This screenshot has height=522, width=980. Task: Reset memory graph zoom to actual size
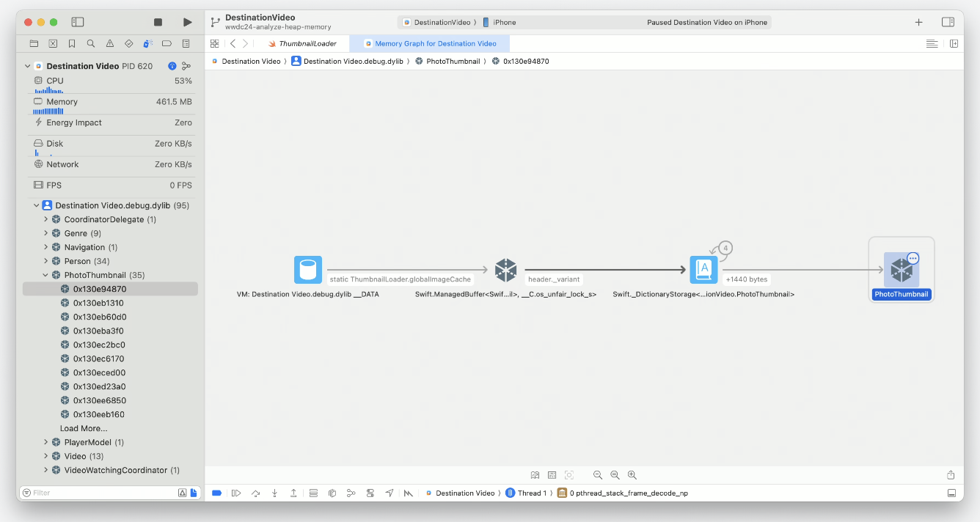[x=615, y=475]
